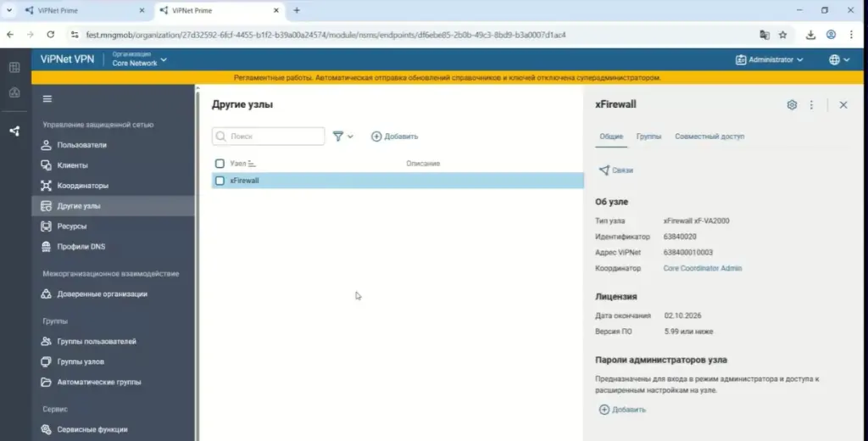Open a new browser tab
Image resolution: width=868 pixels, height=441 pixels.
297,10
